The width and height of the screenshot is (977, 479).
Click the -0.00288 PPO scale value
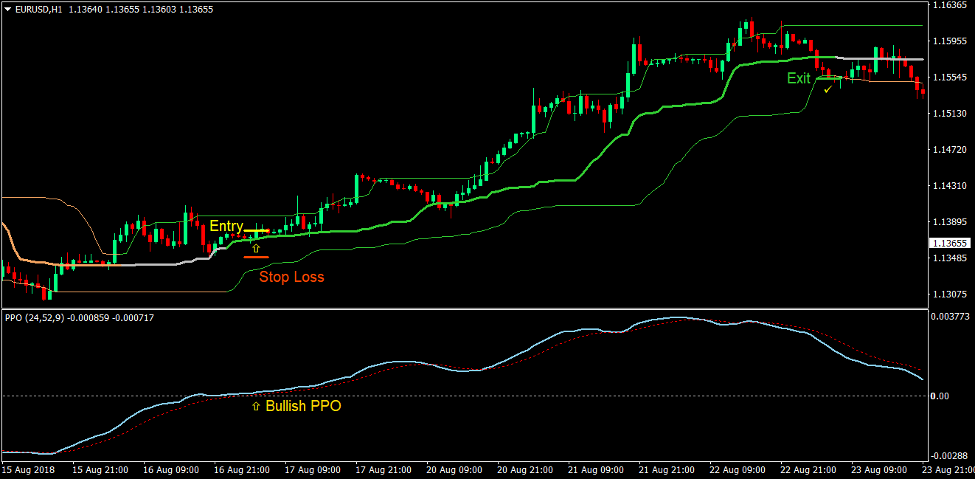[x=950, y=456]
